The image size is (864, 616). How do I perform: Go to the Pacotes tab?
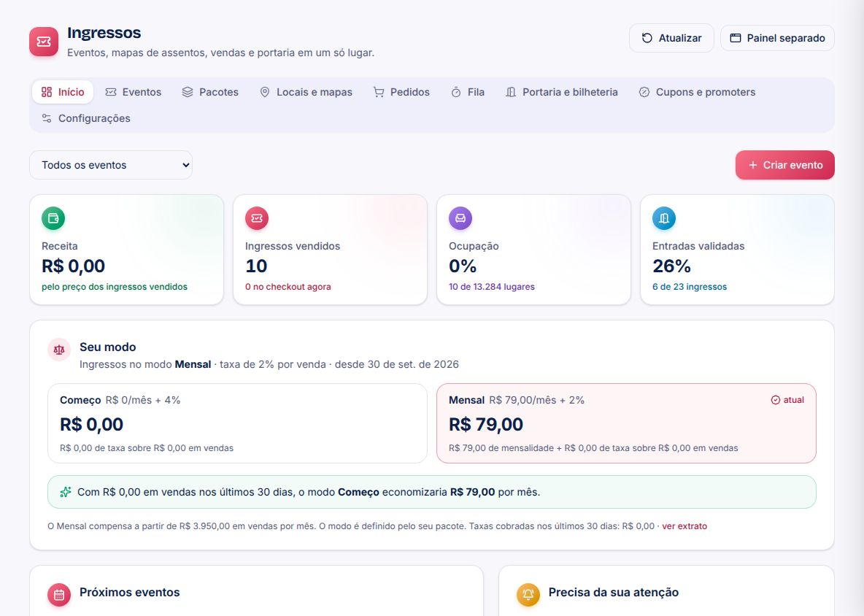point(210,92)
